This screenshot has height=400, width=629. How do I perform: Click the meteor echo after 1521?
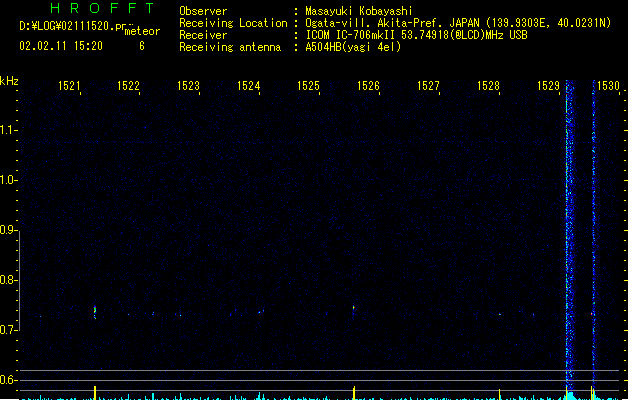[x=95, y=312]
